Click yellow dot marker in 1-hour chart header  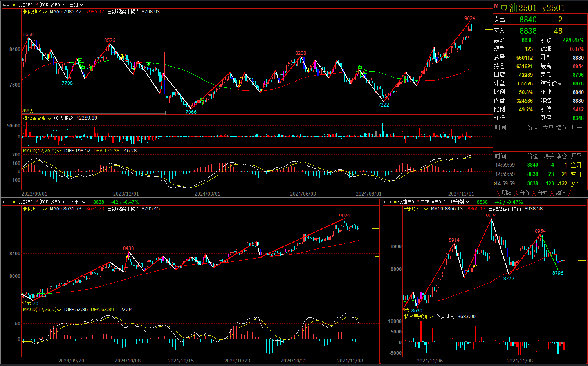[14, 202]
